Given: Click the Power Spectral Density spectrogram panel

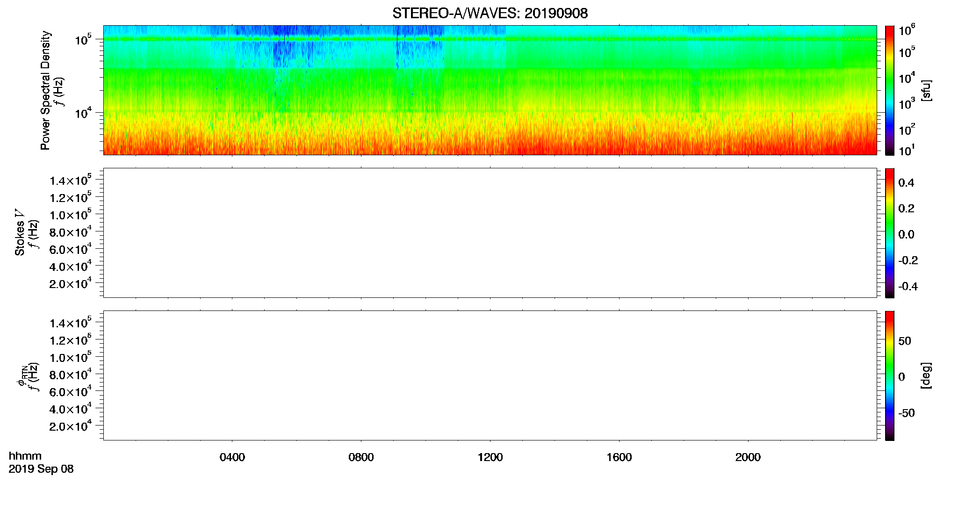Looking at the screenshot, I should (490, 90).
